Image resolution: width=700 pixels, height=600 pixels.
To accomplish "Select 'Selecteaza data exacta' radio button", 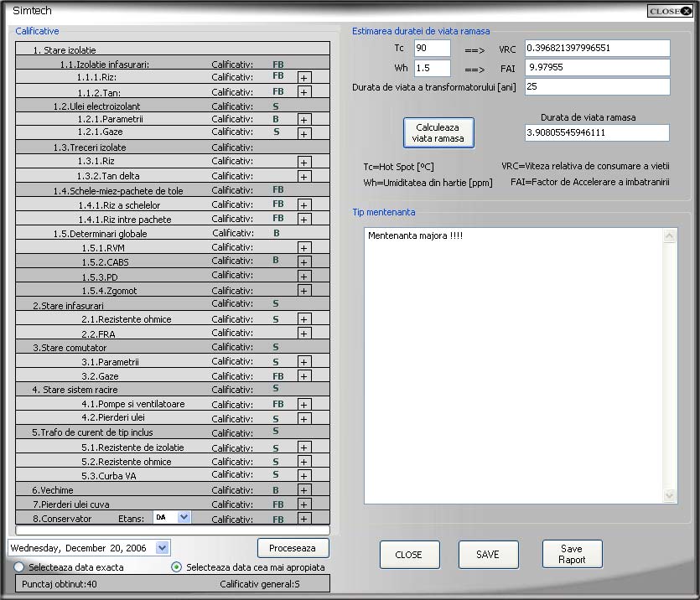I will tap(18, 567).
